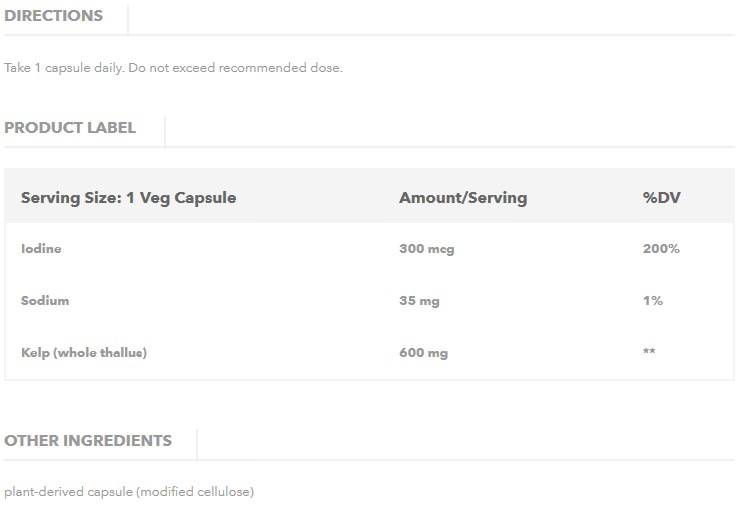Click the Serving Size: 1 Veg Capsule header
737x506 pixels.
pos(128,198)
